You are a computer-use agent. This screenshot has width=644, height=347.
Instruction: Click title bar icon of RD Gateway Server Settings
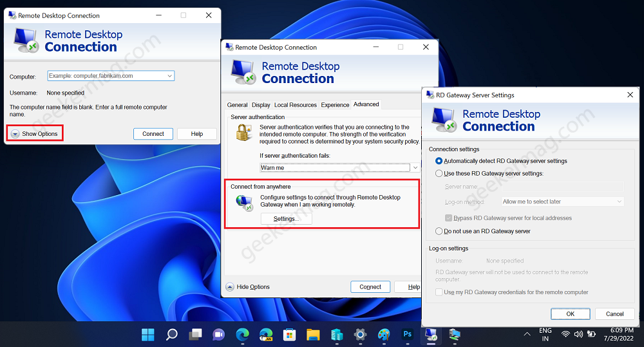(x=430, y=95)
